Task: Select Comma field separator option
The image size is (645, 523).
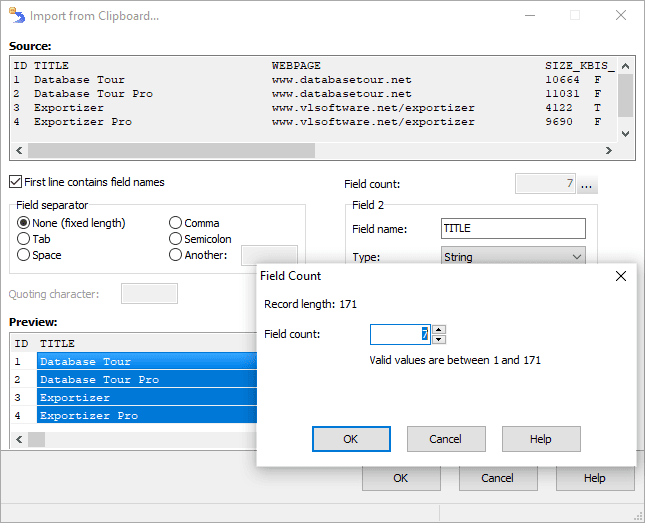Action: pyautogui.click(x=176, y=223)
